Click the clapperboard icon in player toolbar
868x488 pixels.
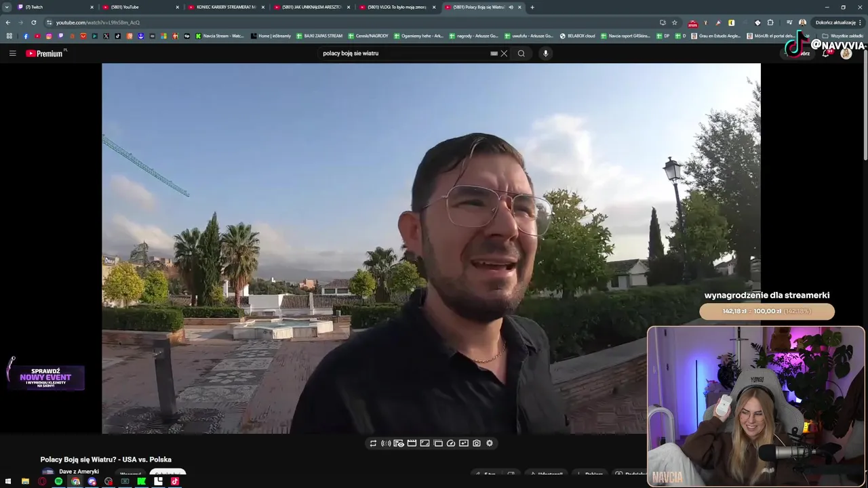(412, 443)
